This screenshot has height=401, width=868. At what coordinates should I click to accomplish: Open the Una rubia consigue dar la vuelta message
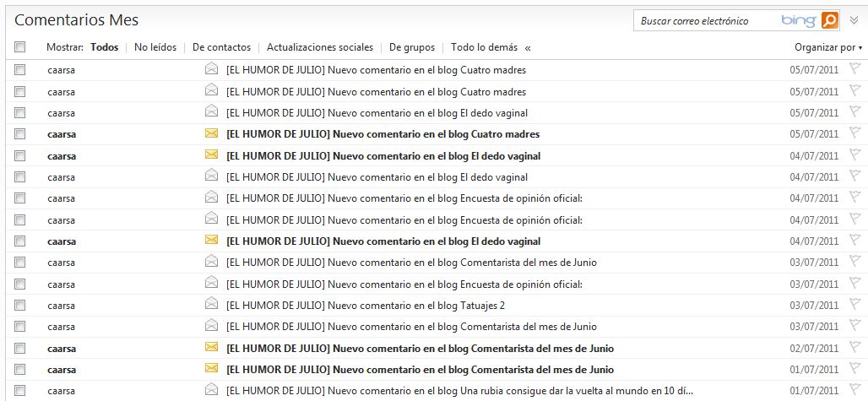(x=459, y=391)
